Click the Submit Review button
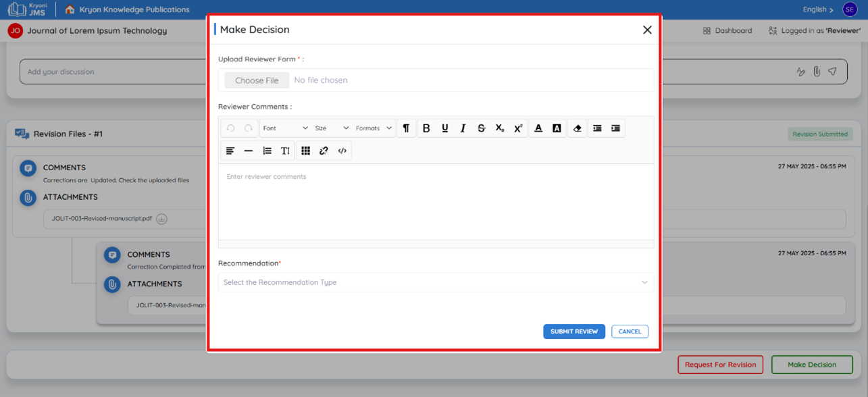Image resolution: width=868 pixels, height=397 pixels. [574, 332]
